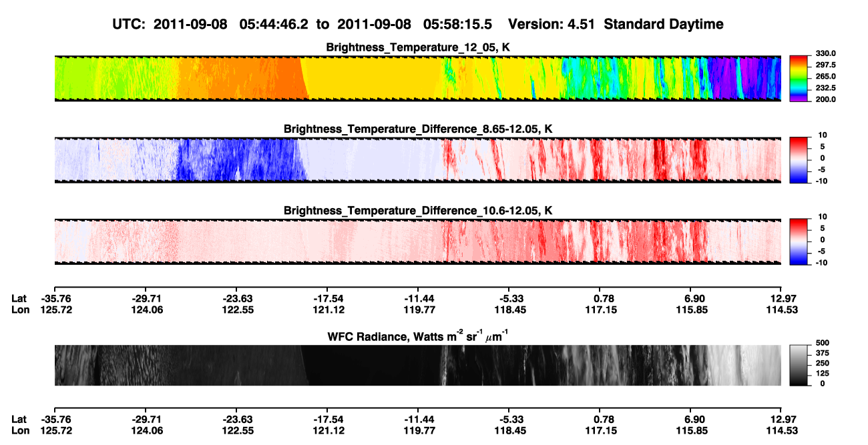Click the rainbow colorbar for brightness temperature
The image size is (868, 445).
pyautogui.click(x=799, y=79)
